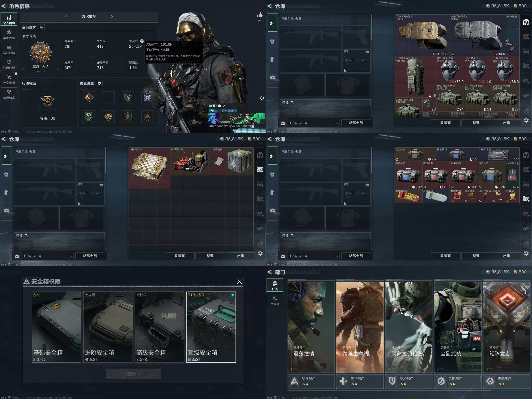
Task: Open the 成就徽章 gear settings icon
Action: point(100,83)
